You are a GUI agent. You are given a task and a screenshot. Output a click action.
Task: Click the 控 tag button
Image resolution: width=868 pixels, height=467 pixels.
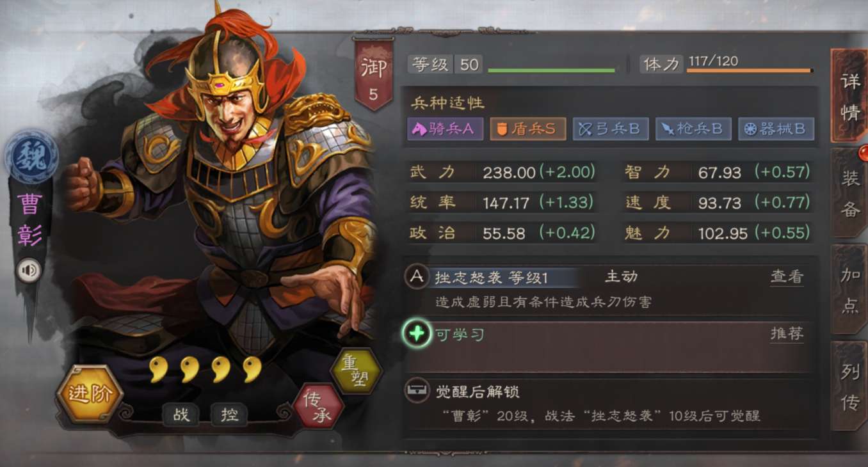(x=229, y=415)
